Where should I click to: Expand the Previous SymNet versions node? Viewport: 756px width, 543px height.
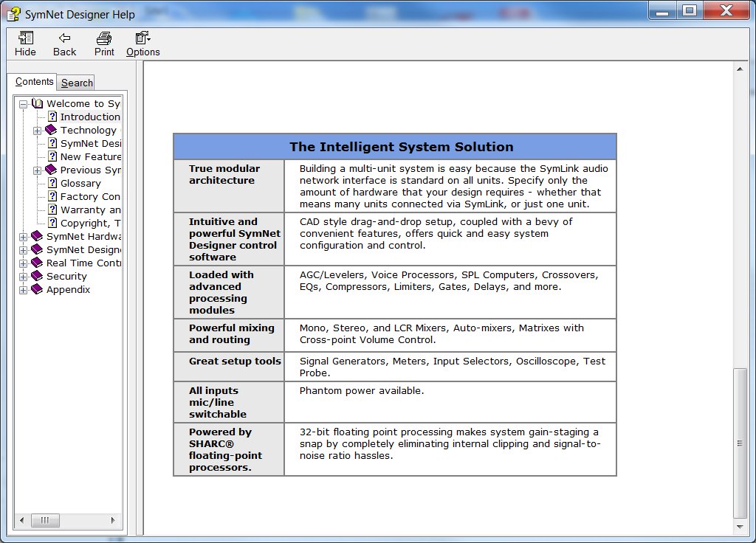click(x=37, y=170)
